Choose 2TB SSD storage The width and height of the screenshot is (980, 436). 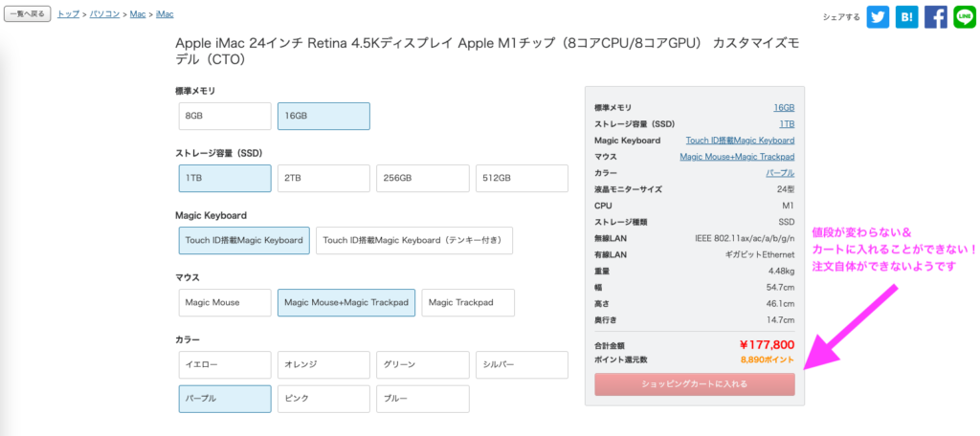tap(323, 178)
